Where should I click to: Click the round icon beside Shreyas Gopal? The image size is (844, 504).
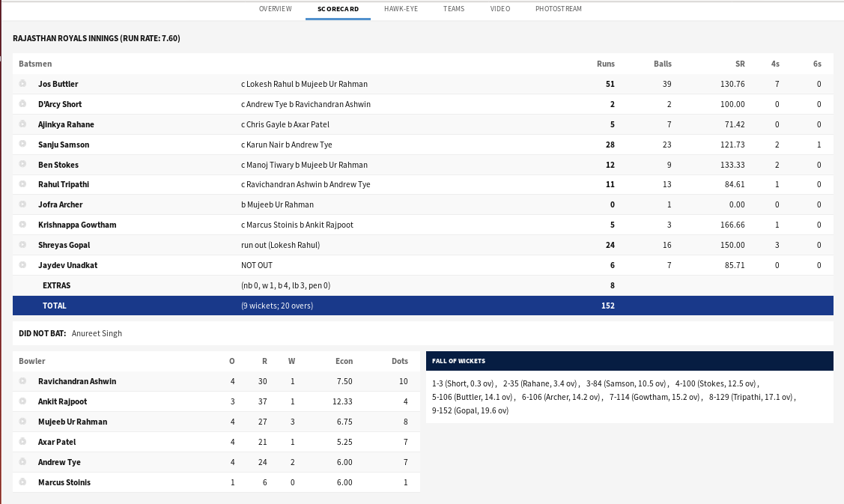[x=22, y=244]
